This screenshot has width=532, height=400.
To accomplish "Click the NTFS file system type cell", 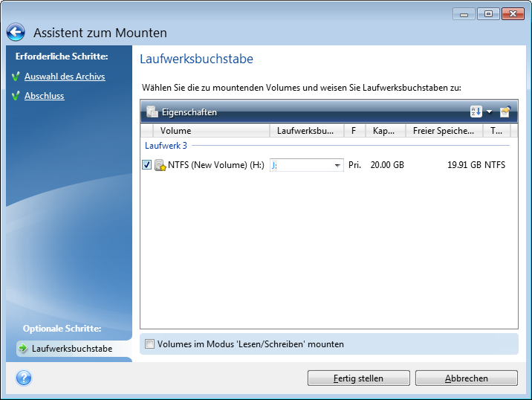I will (x=495, y=165).
